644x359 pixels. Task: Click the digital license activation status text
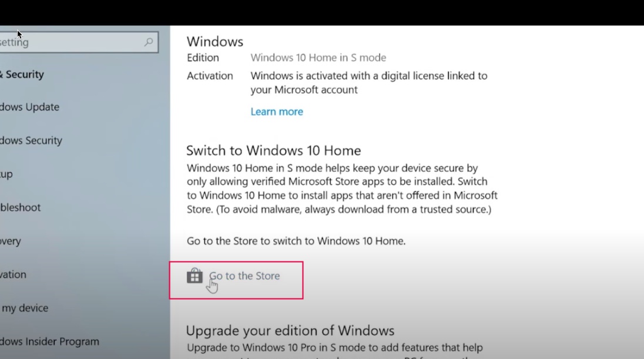point(369,83)
